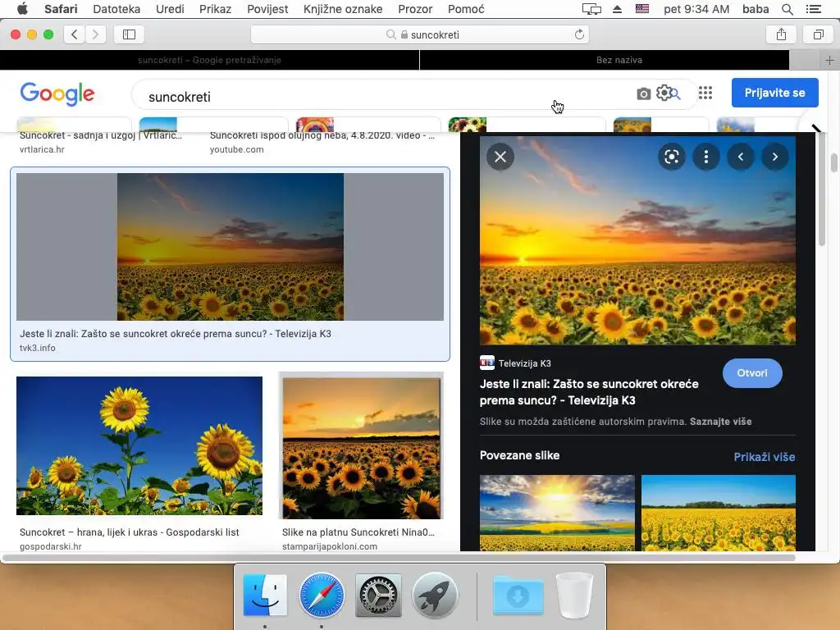This screenshot has width=840, height=630.
Task: Open Safari from the Dock
Action: click(x=322, y=596)
